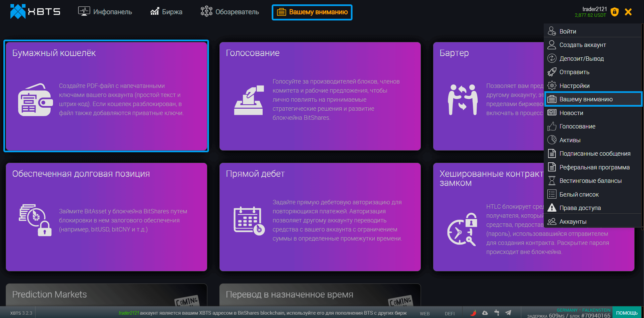Open the Обозреватель section
The height and width of the screenshot is (318, 644).
tap(229, 12)
